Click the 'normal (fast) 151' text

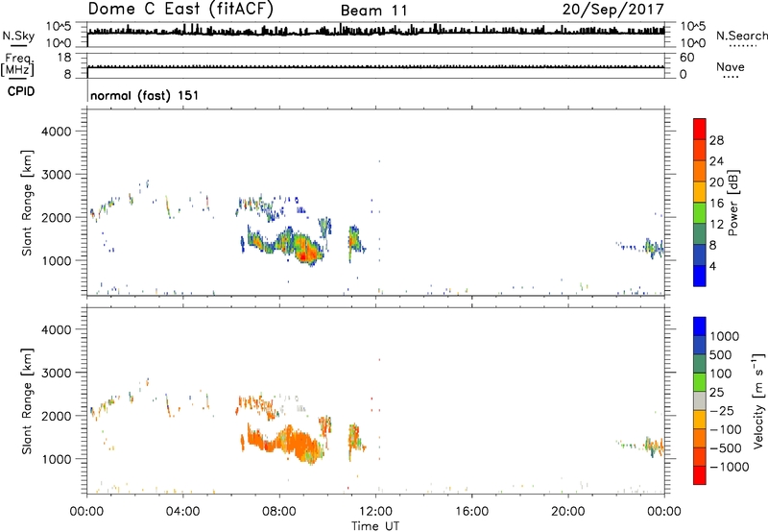click(145, 95)
